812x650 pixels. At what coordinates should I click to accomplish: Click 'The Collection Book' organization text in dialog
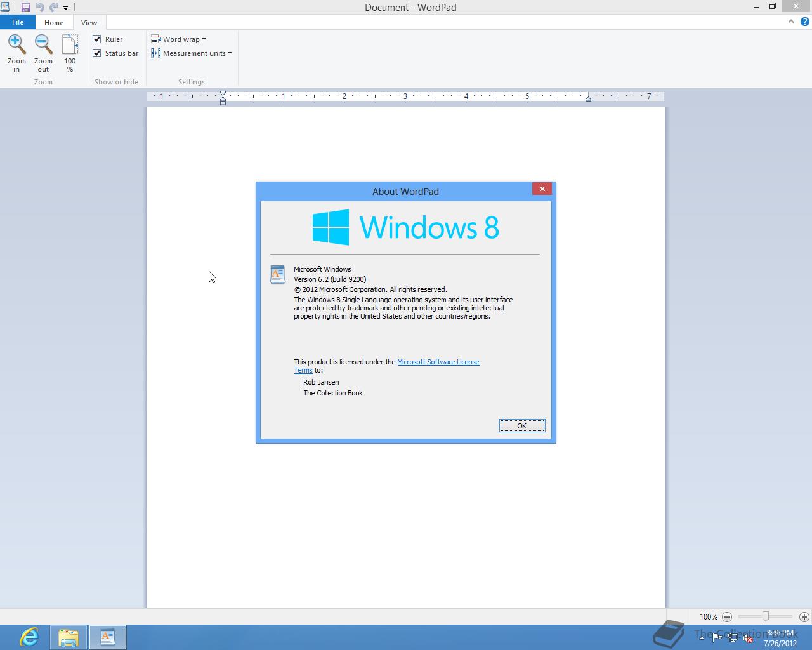point(333,393)
